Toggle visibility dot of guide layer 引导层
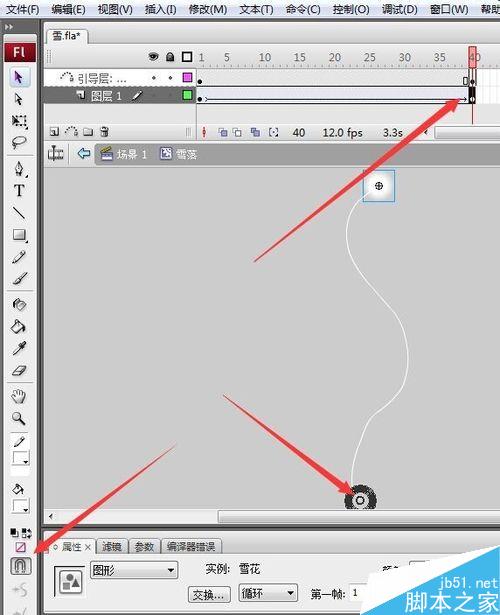The image size is (500, 615). pyautogui.click(x=154, y=78)
